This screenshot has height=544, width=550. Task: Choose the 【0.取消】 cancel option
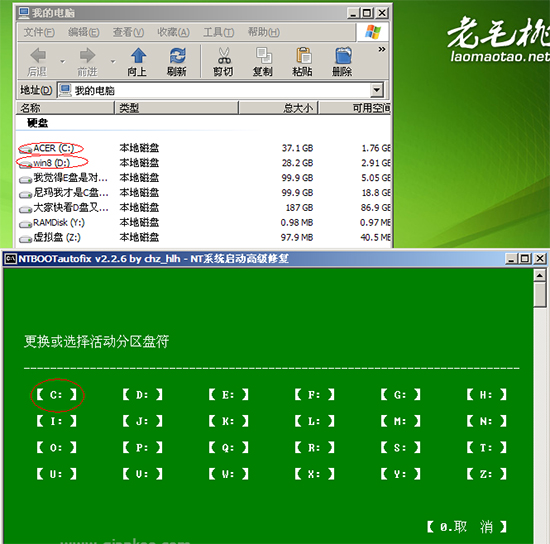[x=467, y=526]
